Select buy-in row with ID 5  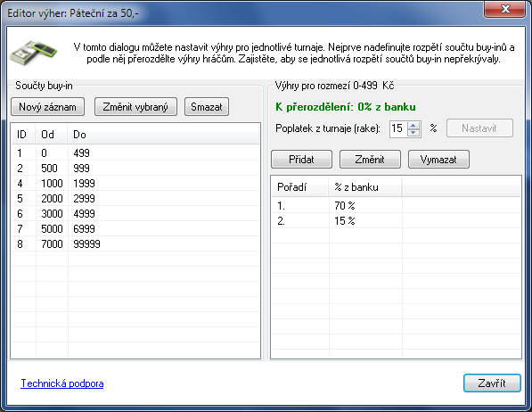135,198
